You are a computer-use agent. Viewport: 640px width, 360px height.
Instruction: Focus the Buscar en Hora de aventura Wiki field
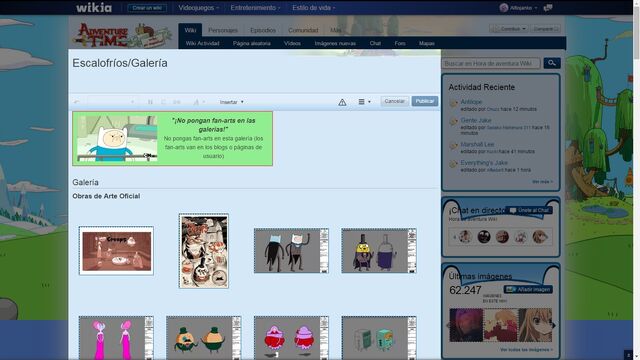tap(491, 63)
